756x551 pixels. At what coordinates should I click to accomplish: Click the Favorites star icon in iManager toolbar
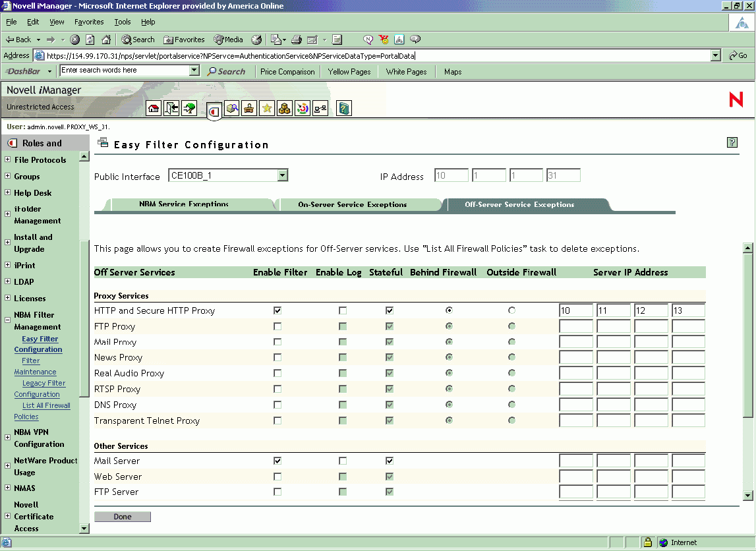click(x=267, y=108)
